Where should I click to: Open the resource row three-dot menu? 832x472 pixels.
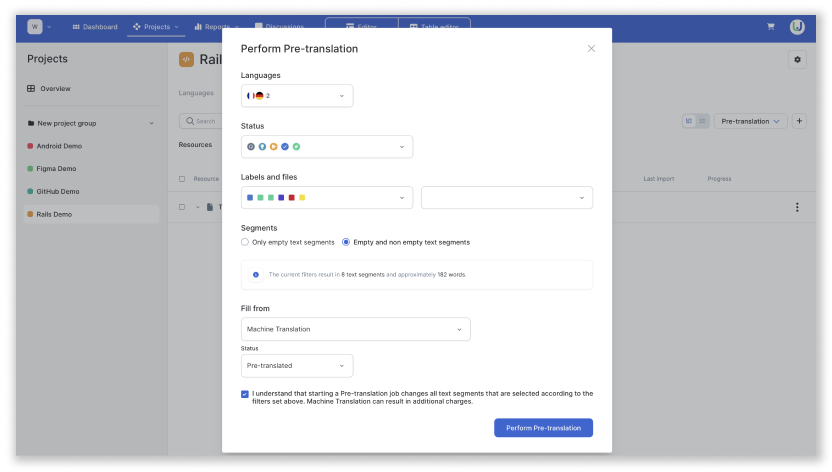(797, 207)
